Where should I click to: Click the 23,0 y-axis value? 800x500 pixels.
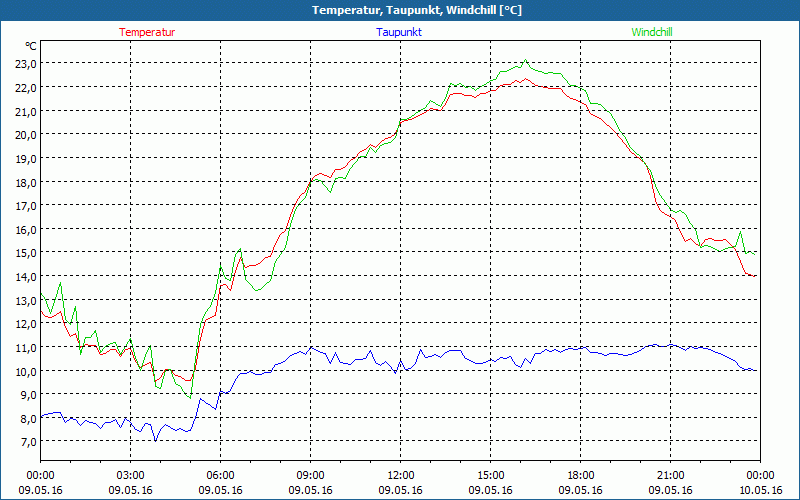pyautogui.click(x=26, y=64)
